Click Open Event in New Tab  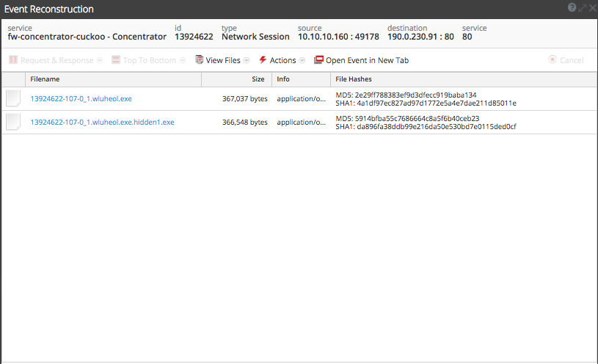click(x=367, y=60)
